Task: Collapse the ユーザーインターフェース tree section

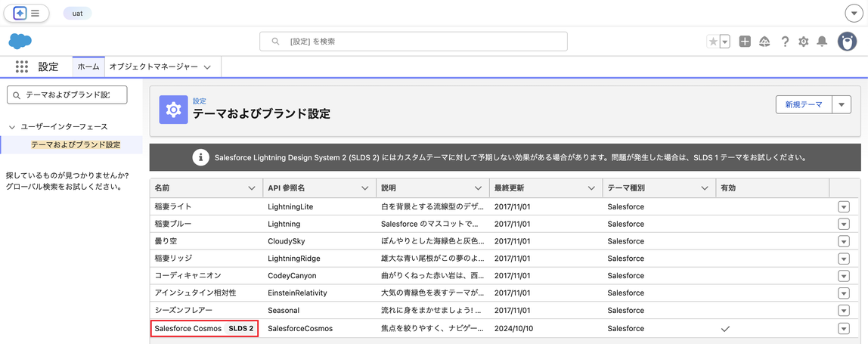Action: point(12,127)
